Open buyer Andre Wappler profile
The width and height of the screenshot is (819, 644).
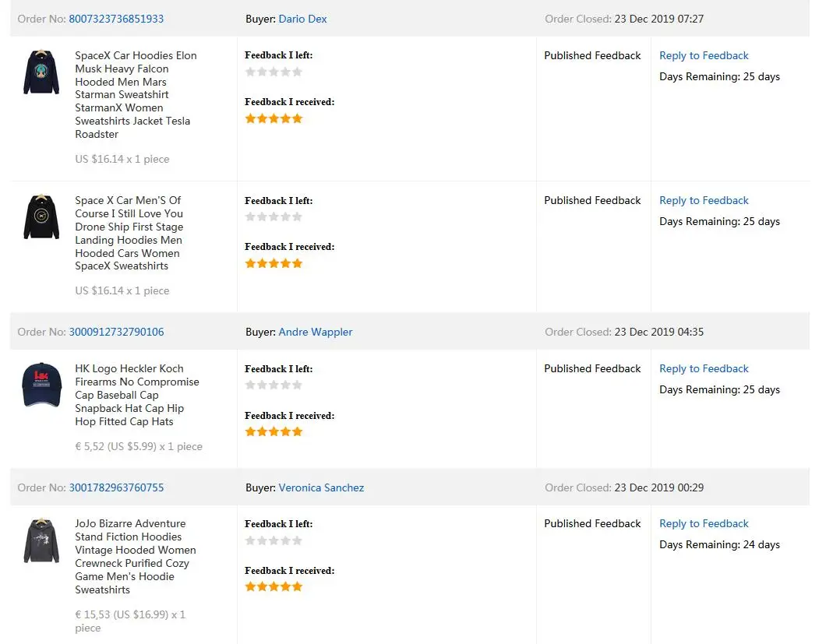(315, 332)
